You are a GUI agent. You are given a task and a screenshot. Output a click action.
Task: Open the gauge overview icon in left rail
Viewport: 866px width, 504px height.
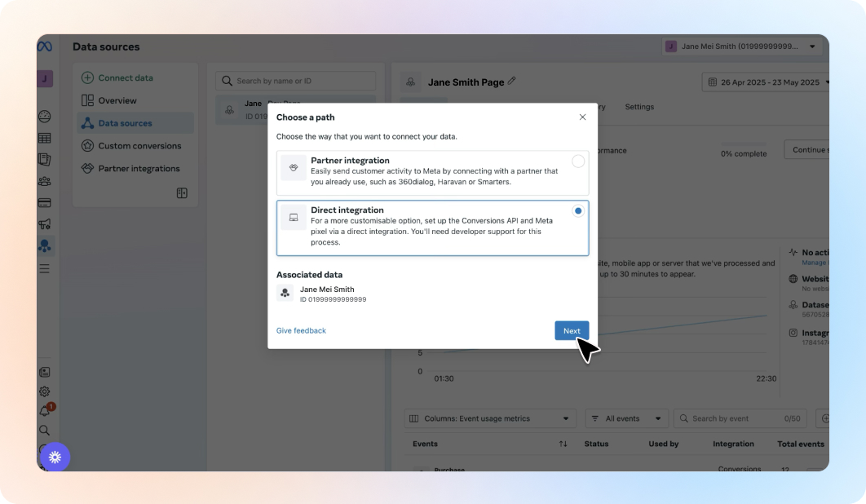point(45,116)
